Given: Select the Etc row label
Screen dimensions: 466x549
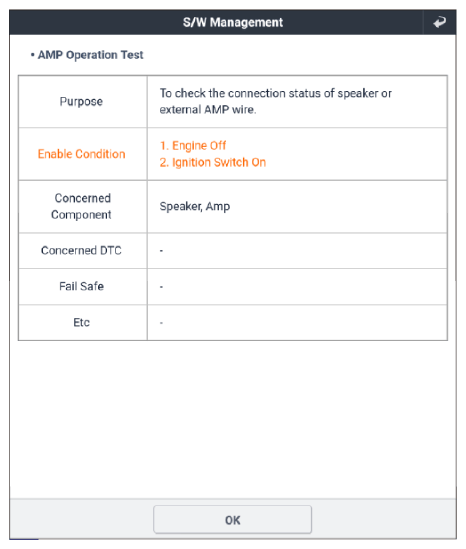Looking at the screenshot, I should 81,322.
